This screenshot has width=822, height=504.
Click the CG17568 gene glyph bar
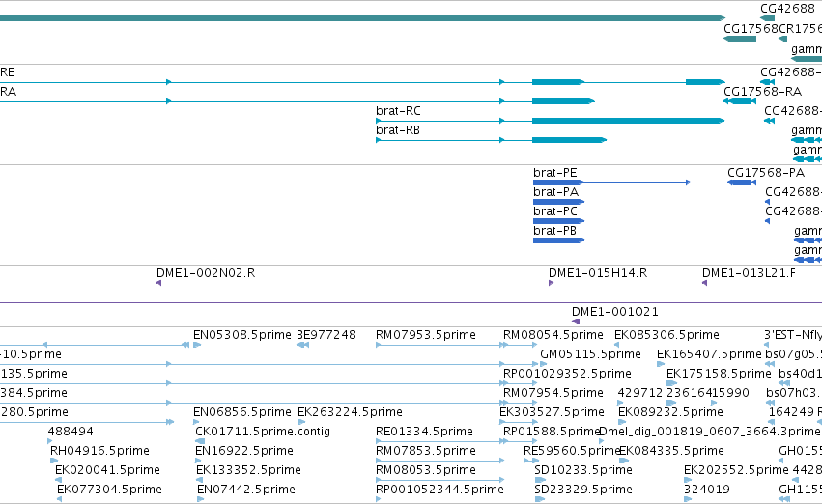(740, 39)
